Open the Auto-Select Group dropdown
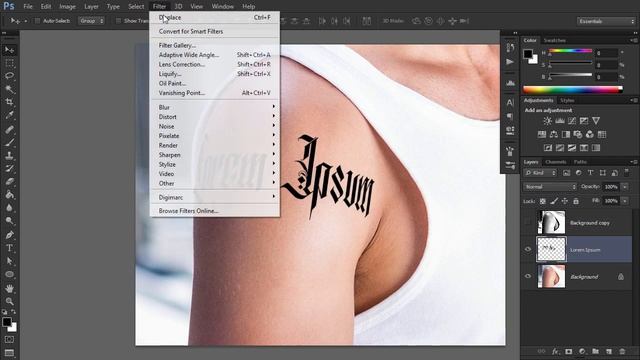Viewport: 640px width, 360px height. click(91, 21)
